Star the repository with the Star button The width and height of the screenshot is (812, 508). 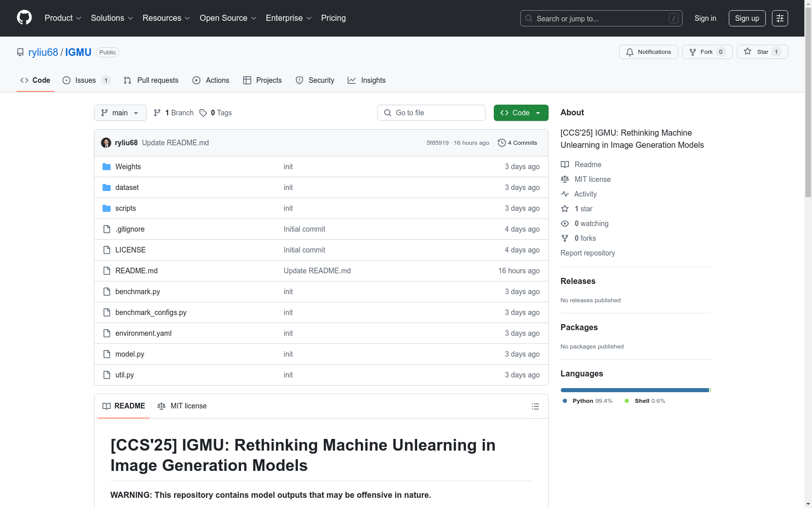point(762,52)
